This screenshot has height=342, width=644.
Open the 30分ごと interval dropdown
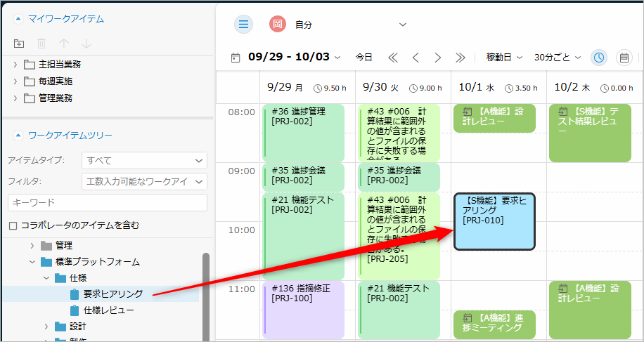pyautogui.click(x=558, y=58)
